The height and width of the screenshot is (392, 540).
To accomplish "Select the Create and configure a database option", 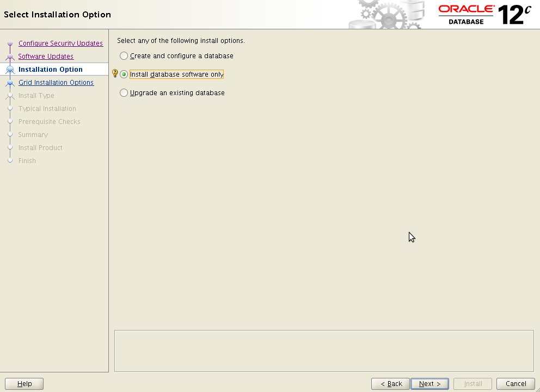I will pos(124,55).
